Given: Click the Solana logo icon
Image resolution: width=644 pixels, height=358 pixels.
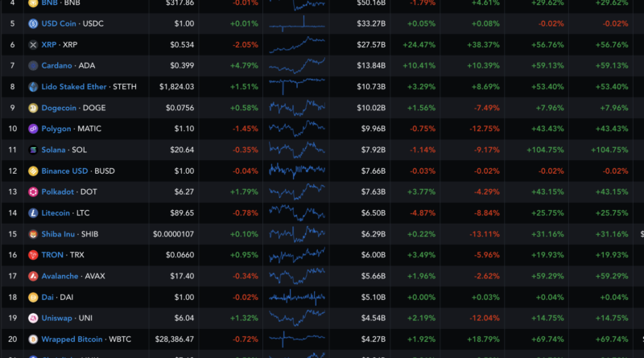Looking at the screenshot, I should (x=33, y=150).
